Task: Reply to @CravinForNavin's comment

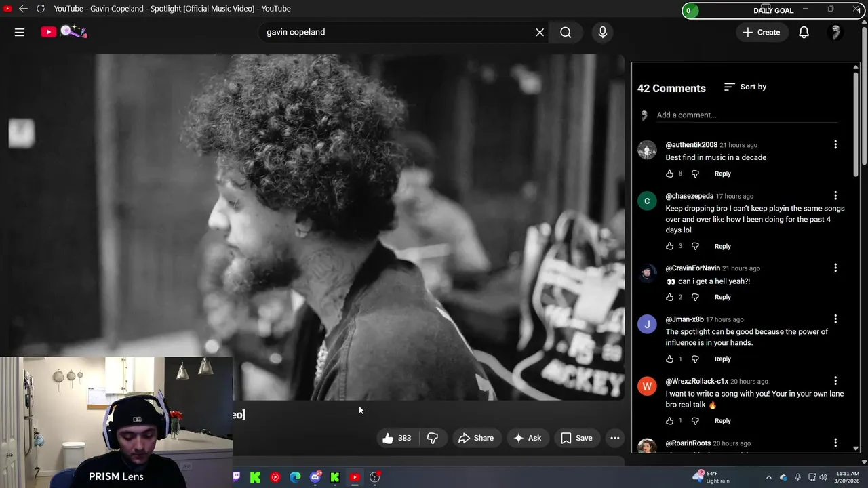Action: pyautogui.click(x=723, y=297)
